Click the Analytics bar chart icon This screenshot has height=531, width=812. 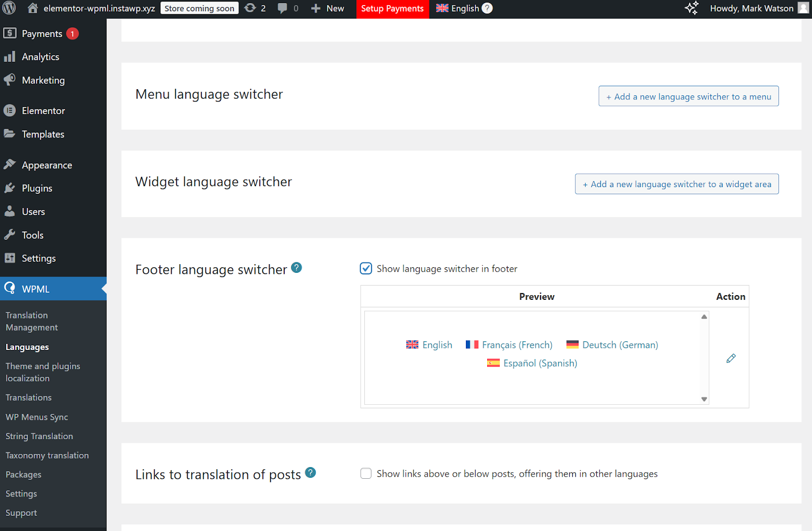[x=10, y=57]
